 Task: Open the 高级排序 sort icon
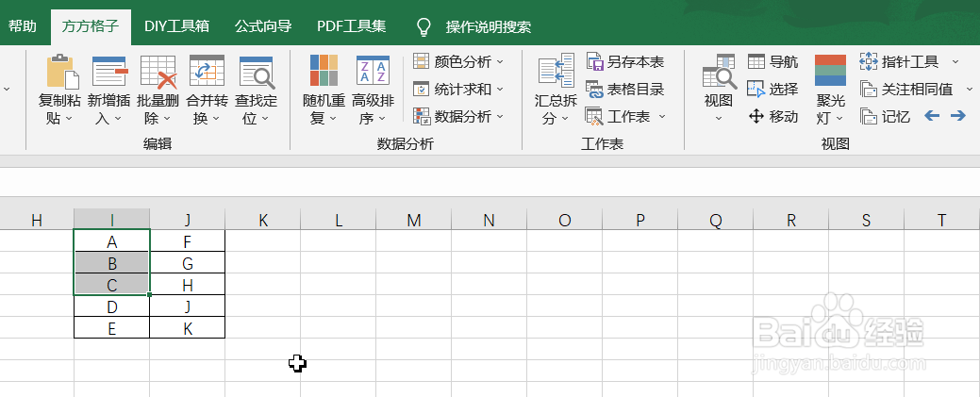373,70
